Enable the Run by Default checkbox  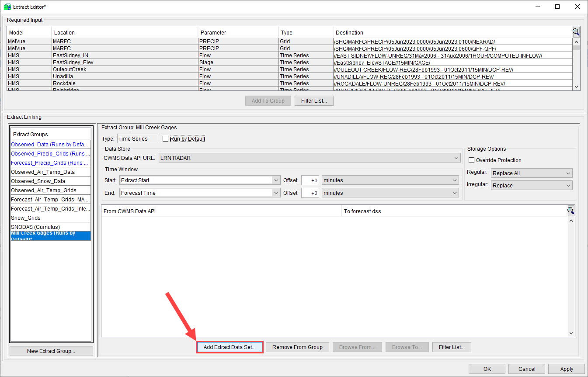coord(165,139)
